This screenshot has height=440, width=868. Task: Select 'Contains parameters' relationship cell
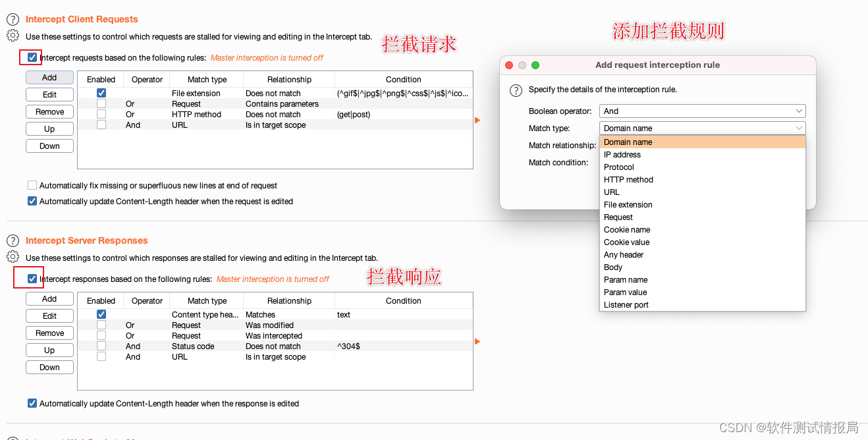click(x=290, y=104)
